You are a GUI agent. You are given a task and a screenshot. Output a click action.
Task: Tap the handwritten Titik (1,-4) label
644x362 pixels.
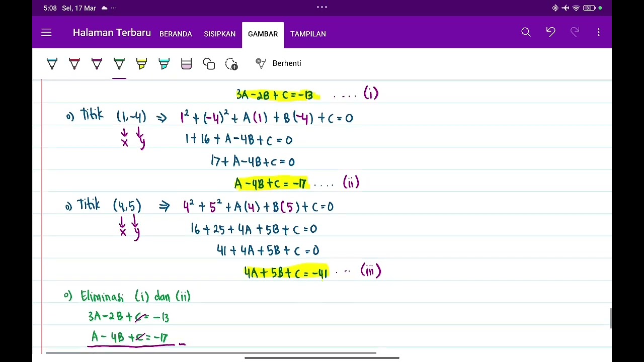point(113,116)
